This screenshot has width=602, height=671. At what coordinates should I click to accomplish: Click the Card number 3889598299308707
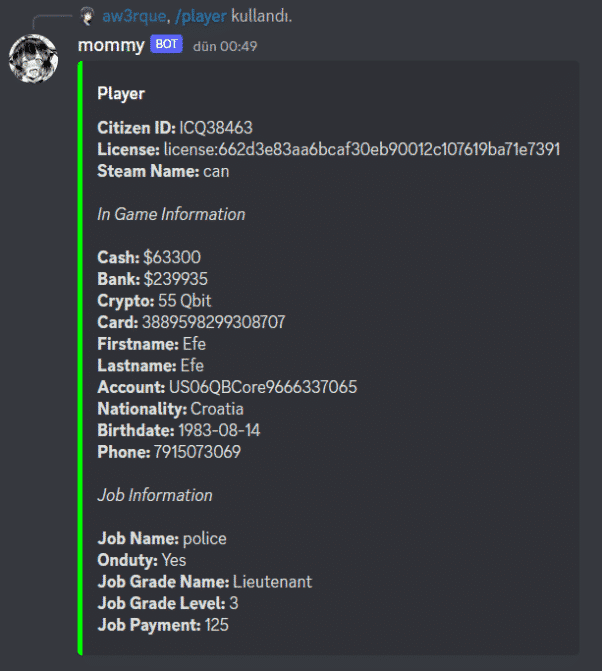(214, 322)
